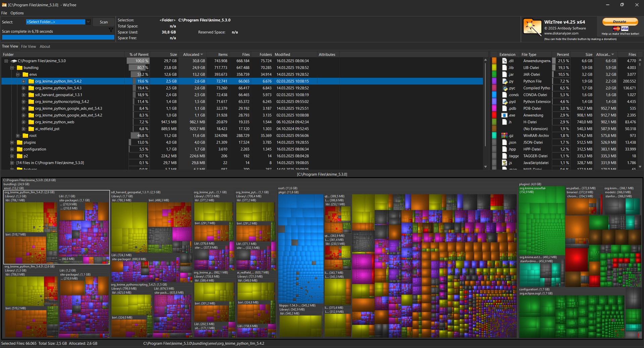Click the filter funnel icon
This screenshot has height=348, width=644.
point(111,30)
